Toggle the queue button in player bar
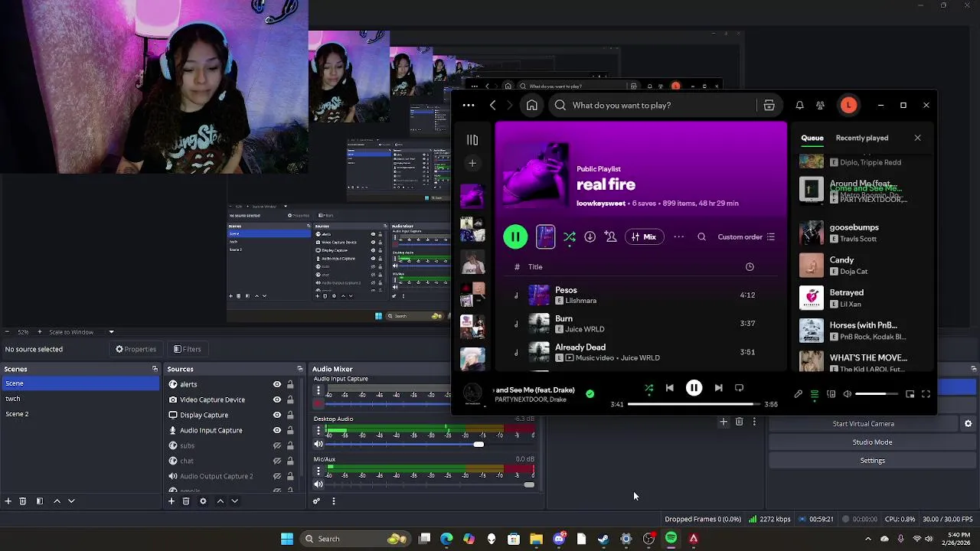 click(x=815, y=394)
